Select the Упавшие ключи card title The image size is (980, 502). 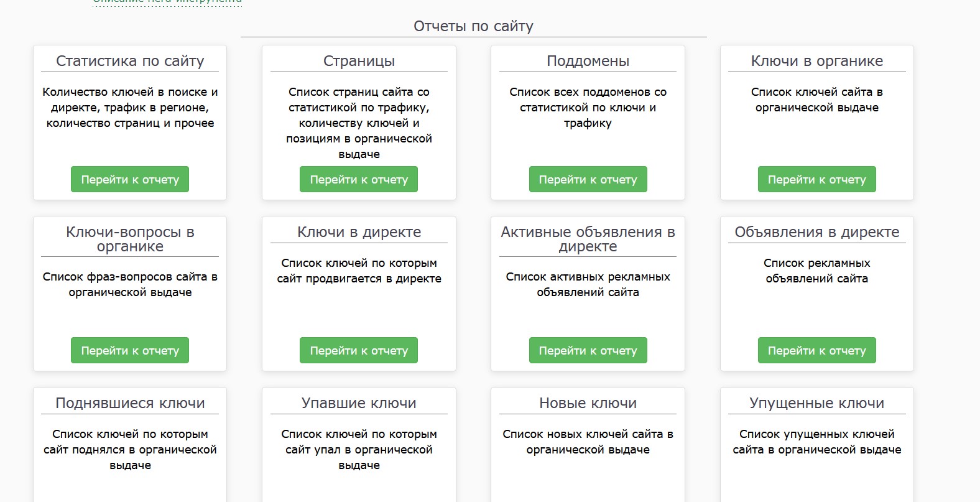(x=359, y=403)
